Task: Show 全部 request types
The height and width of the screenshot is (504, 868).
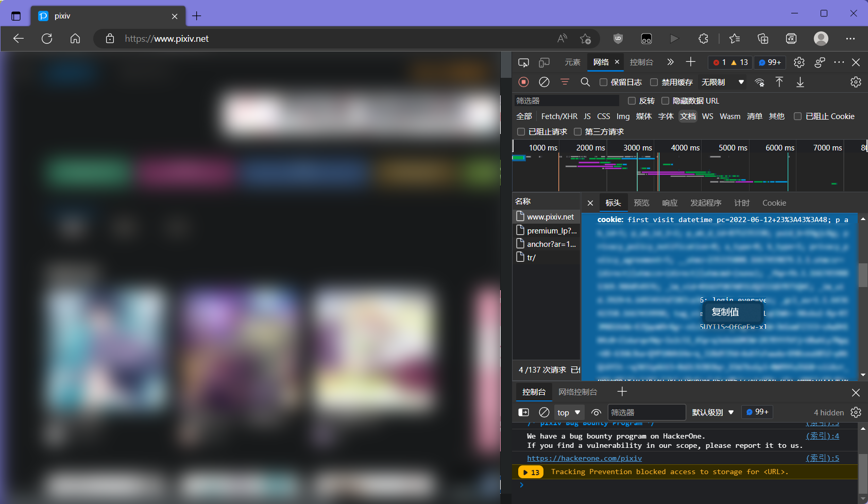Action: (x=524, y=116)
